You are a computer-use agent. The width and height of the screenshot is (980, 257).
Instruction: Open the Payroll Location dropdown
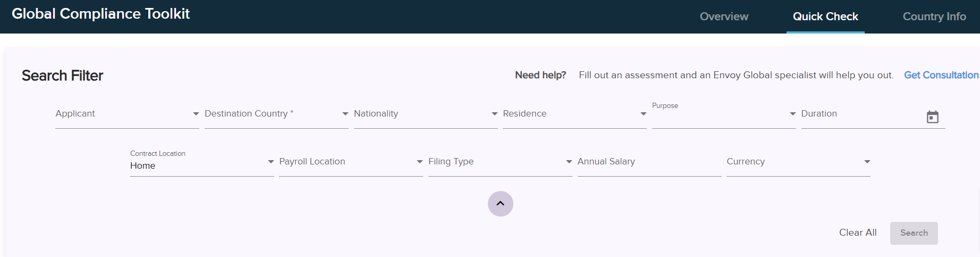pos(351,162)
